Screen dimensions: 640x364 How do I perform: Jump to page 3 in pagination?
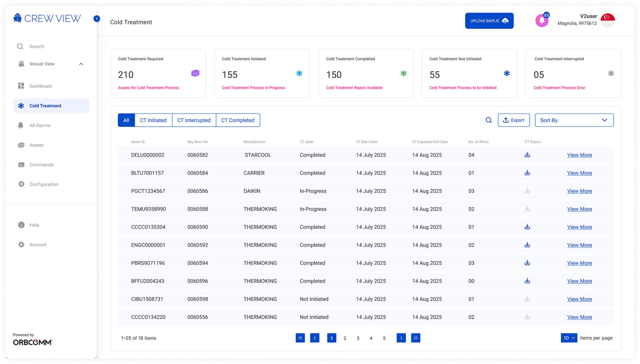358,338
